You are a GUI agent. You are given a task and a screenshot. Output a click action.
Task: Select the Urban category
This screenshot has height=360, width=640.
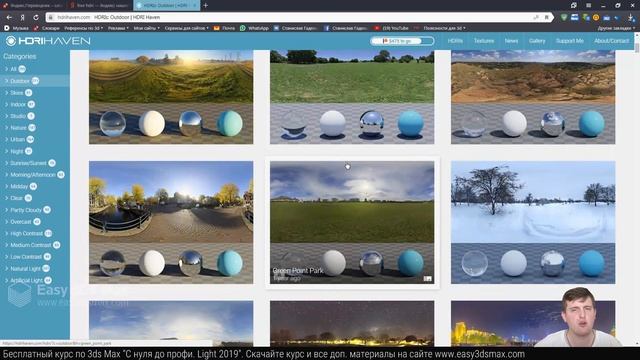pos(35,139)
